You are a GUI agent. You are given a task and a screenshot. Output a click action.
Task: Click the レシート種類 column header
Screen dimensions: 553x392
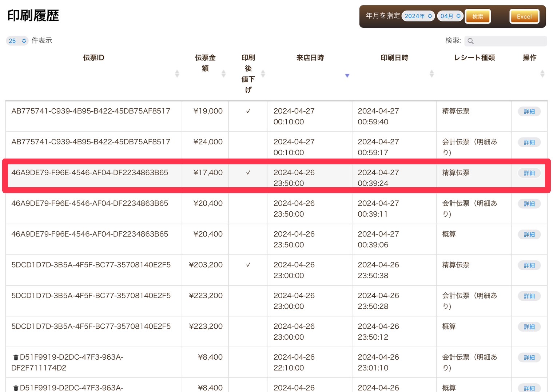[x=474, y=58]
